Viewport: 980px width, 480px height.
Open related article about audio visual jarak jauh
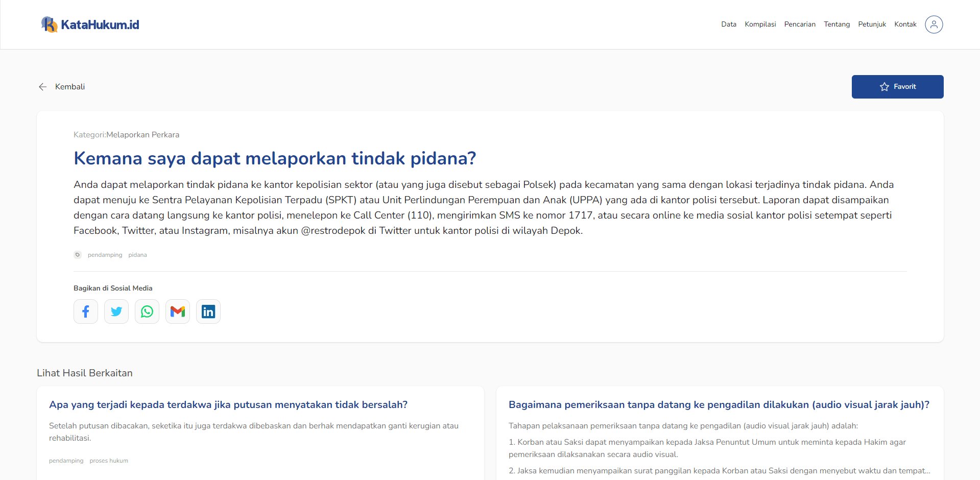pos(719,405)
